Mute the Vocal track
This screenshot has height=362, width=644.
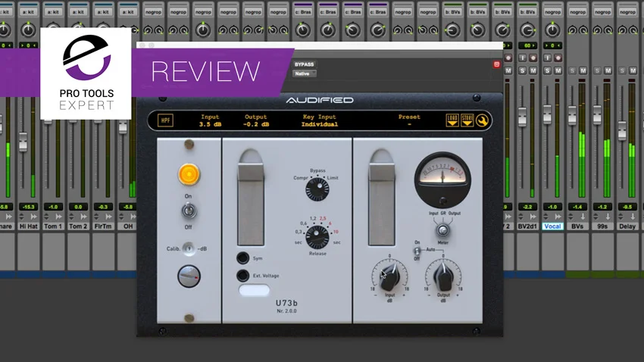558,70
